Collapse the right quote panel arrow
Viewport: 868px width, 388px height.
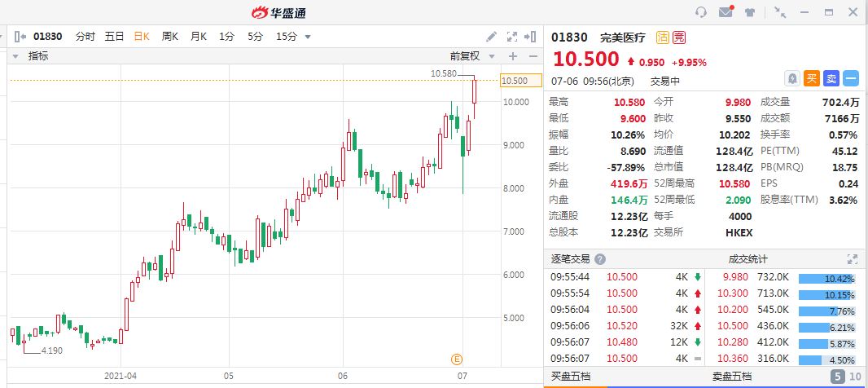[x=533, y=37]
